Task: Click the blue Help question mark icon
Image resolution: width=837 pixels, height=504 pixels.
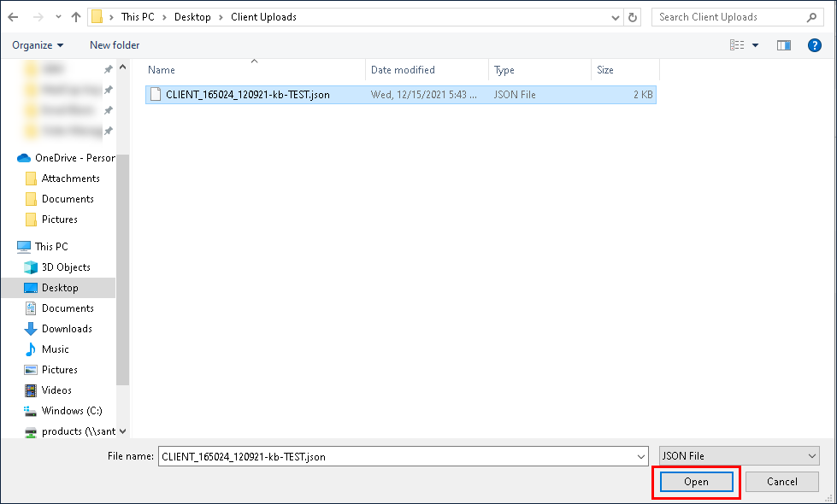Action: pyautogui.click(x=814, y=45)
